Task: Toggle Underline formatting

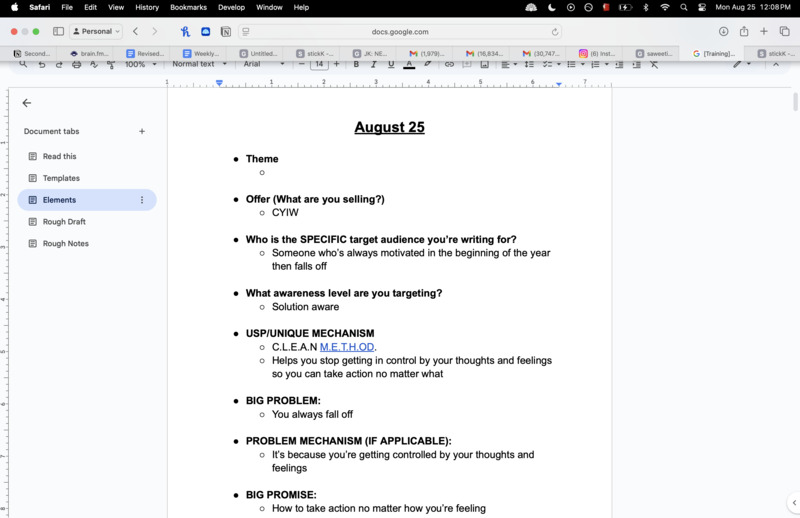Action: pos(391,64)
